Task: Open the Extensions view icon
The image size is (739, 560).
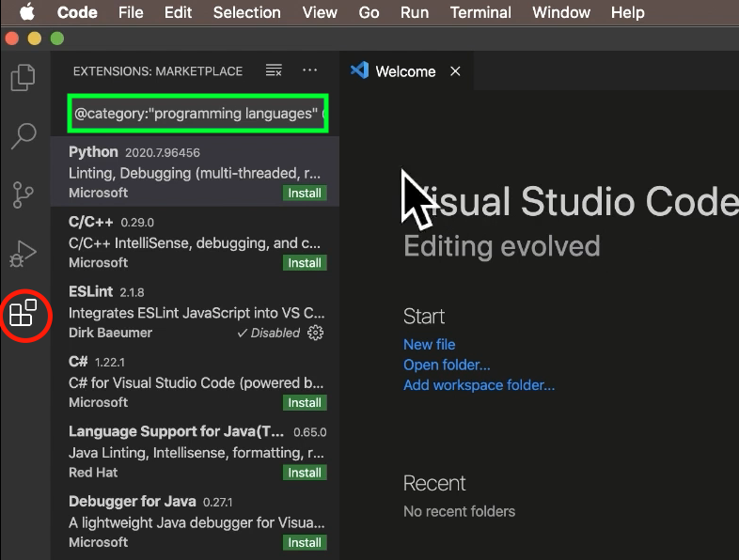Action: (x=24, y=313)
